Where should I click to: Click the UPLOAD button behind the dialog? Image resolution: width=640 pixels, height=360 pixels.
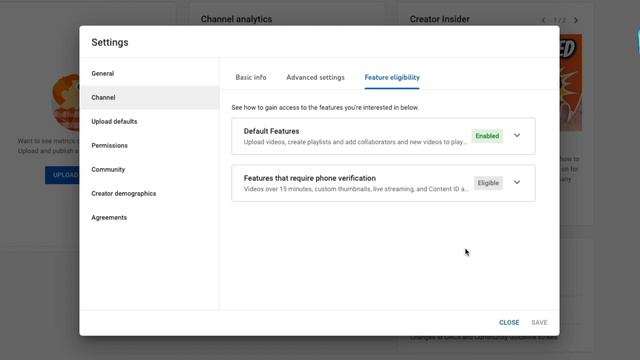point(62,175)
